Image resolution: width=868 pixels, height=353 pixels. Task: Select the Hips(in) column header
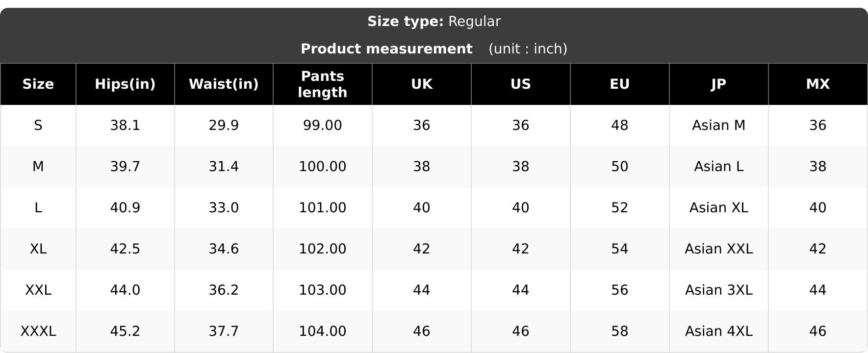tap(125, 84)
